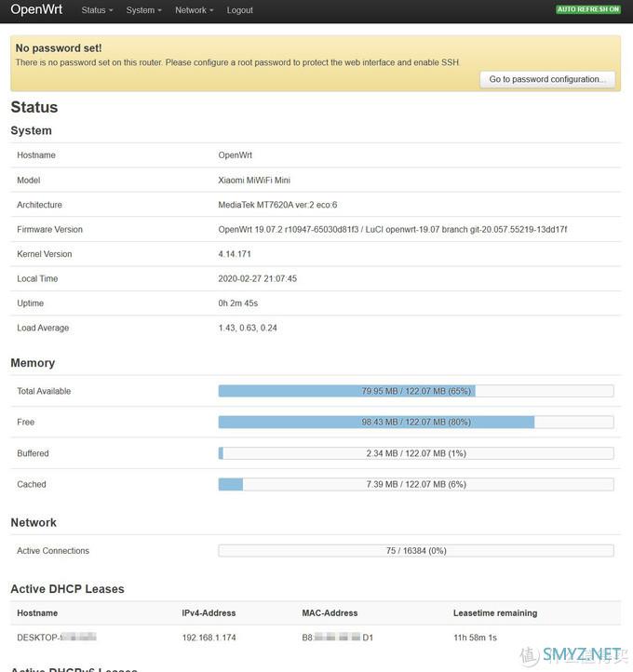This screenshot has width=633, height=672.
Task: Click the Firmware Version label
Action: click(x=49, y=229)
